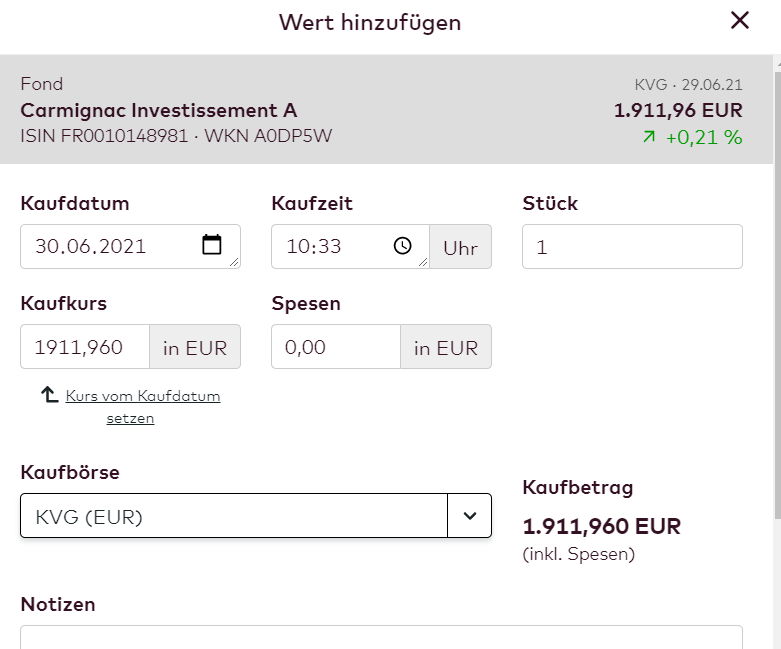This screenshot has width=781, height=649.
Task: Expand the Kaufbörse dropdown chevron
Action: (469, 516)
